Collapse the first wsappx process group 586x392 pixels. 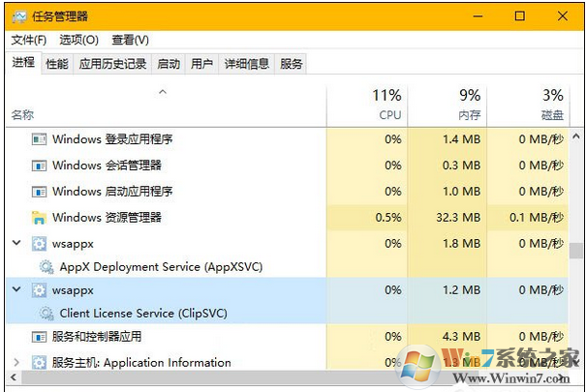point(15,243)
